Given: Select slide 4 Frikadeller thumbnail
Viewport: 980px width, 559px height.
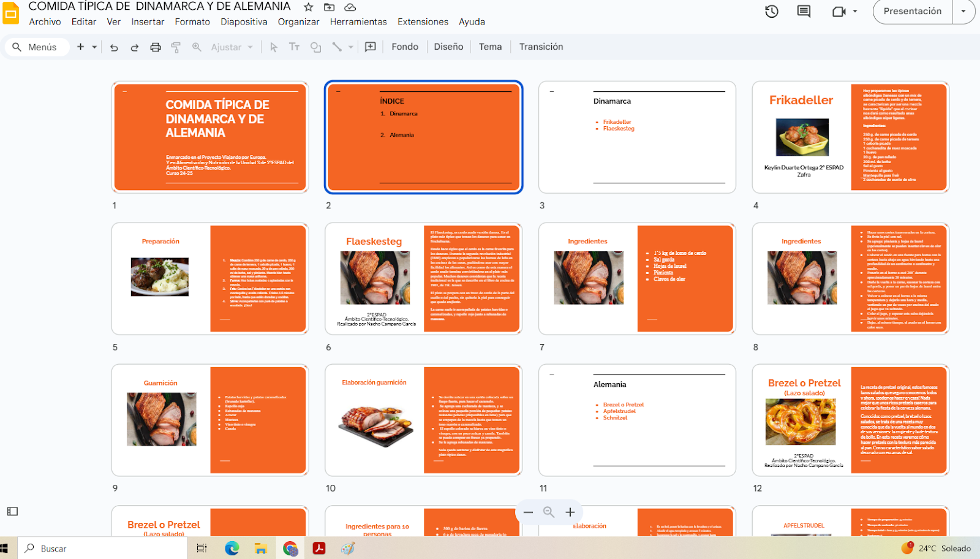Looking at the screenshot, I should point(851,137).
